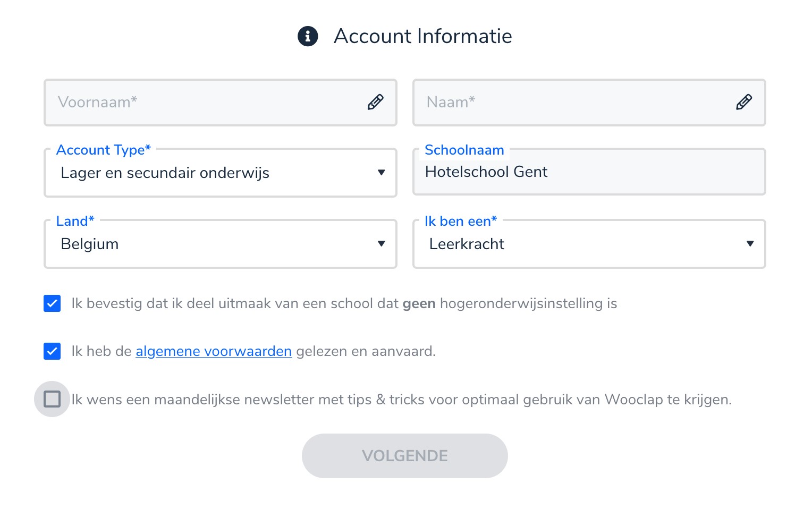Viewport: 812px width, 509px height.
Task: Click the info icon beside Account Informatie
Action: (308, 37)
